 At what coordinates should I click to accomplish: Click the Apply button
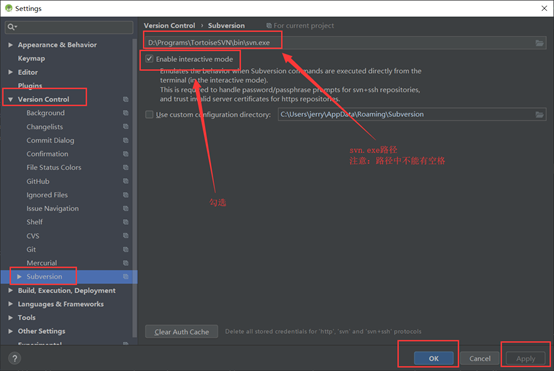526,359
